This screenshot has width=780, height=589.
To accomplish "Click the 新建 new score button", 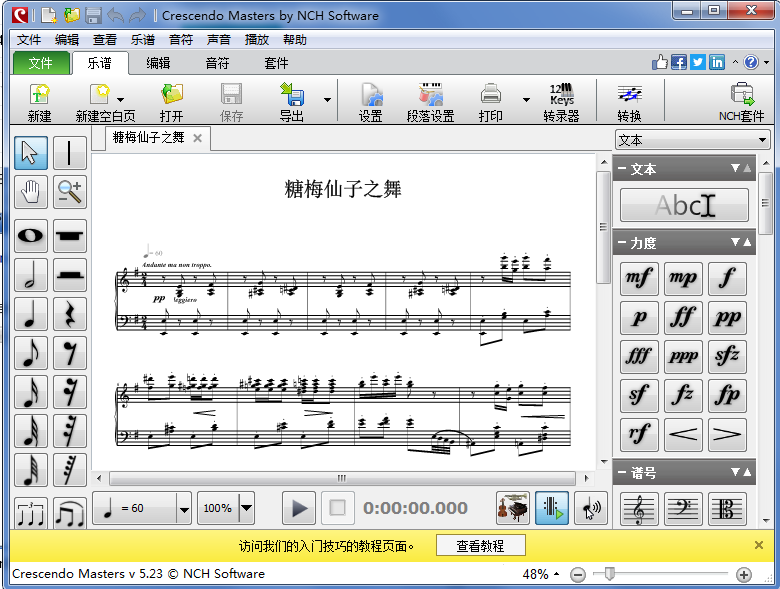I will point(39,102).
